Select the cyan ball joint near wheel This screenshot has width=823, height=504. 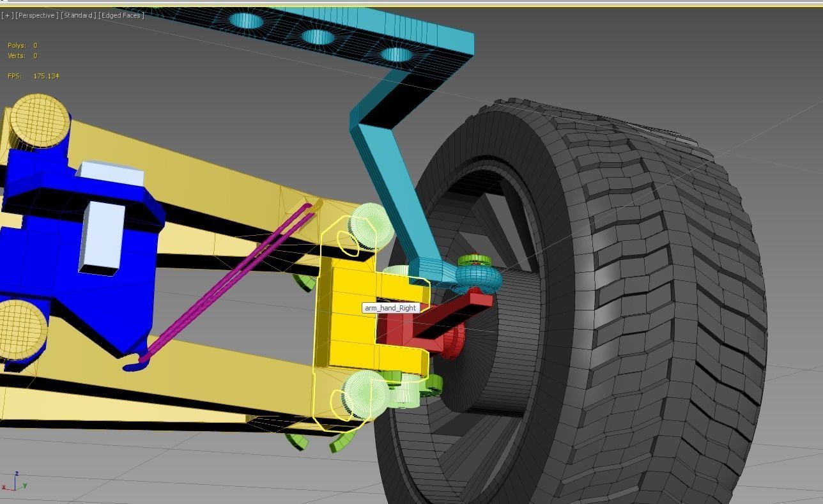[479, 279]
